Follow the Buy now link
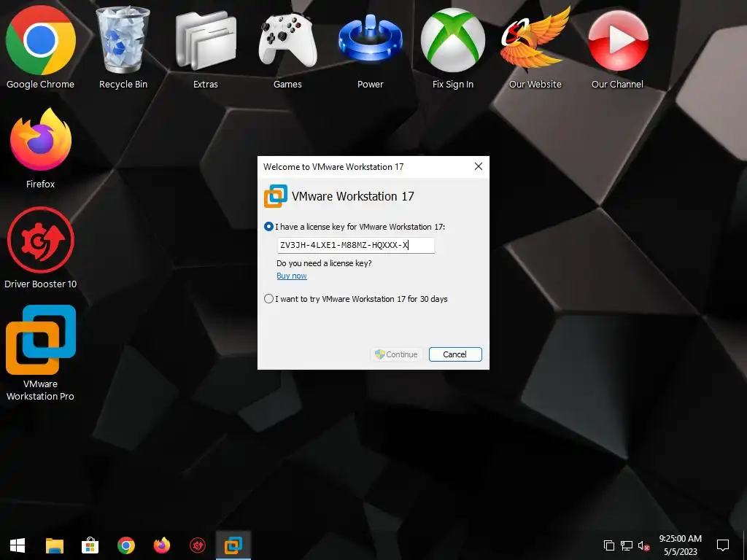Image resolution: width=747 pixels, height=560 pixels. pos(292,276)
